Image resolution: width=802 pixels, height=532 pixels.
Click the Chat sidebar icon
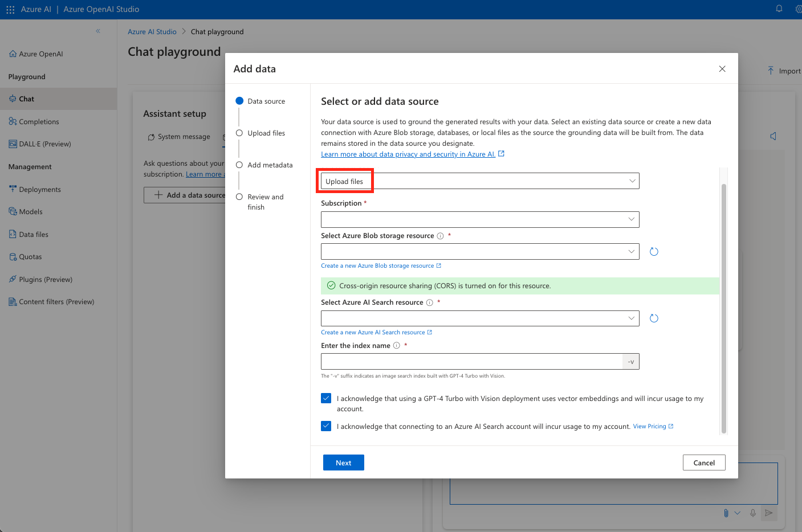[x=13, y=99]
